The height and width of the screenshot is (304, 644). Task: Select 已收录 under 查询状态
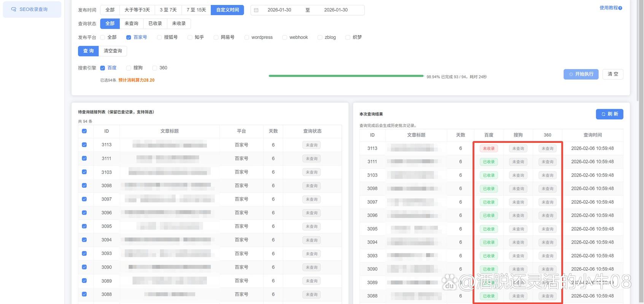(155, 24)
